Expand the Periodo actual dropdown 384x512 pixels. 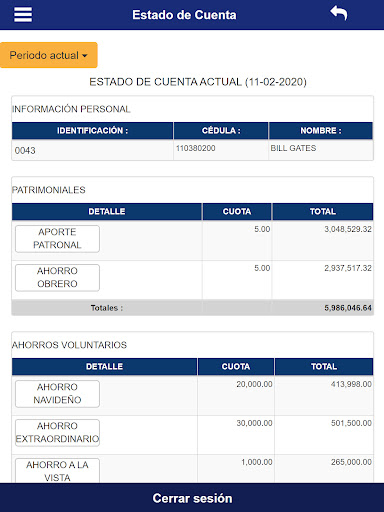click(49, 55)
